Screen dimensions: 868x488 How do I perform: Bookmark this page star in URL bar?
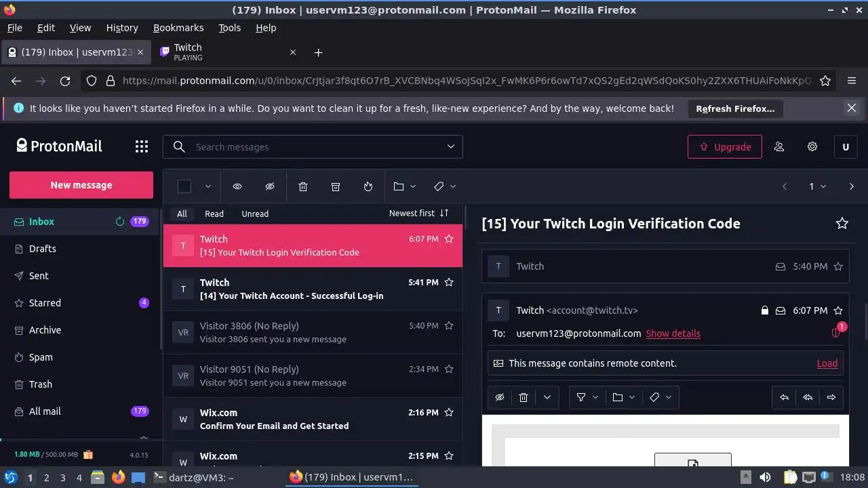825,81
